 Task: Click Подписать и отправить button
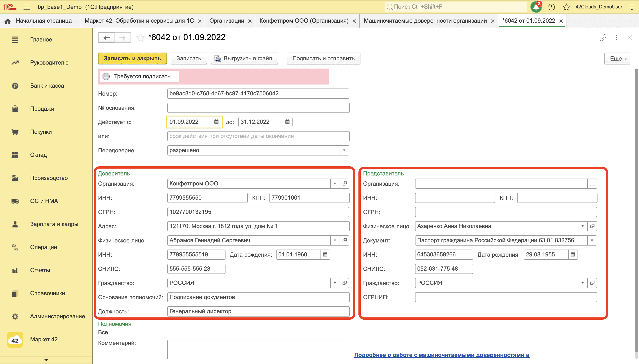tap(323, 59)
